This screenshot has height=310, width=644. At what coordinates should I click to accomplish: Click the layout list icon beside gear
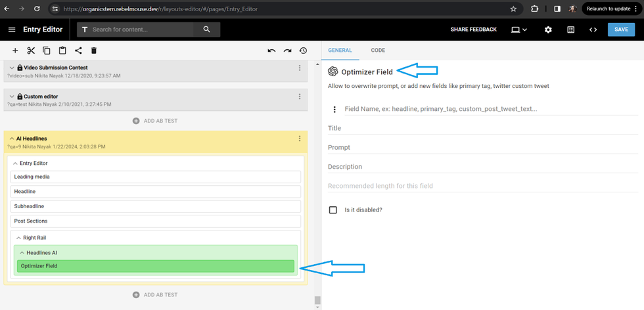click(570, 30)
